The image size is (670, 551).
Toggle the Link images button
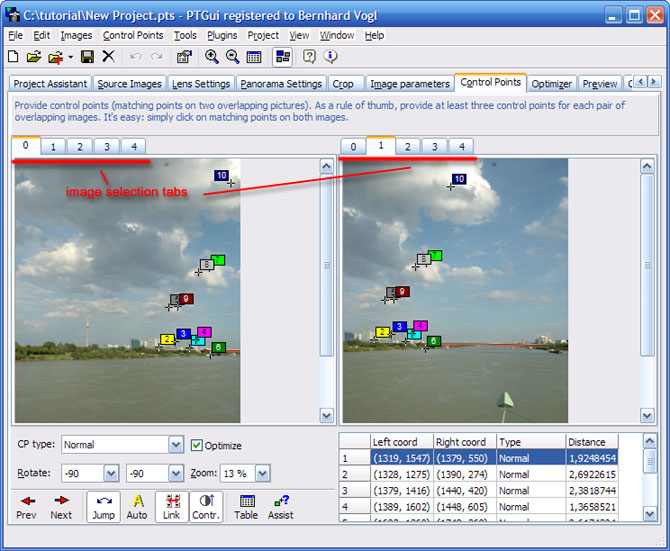pyautogui.click(x=172, y=506)
